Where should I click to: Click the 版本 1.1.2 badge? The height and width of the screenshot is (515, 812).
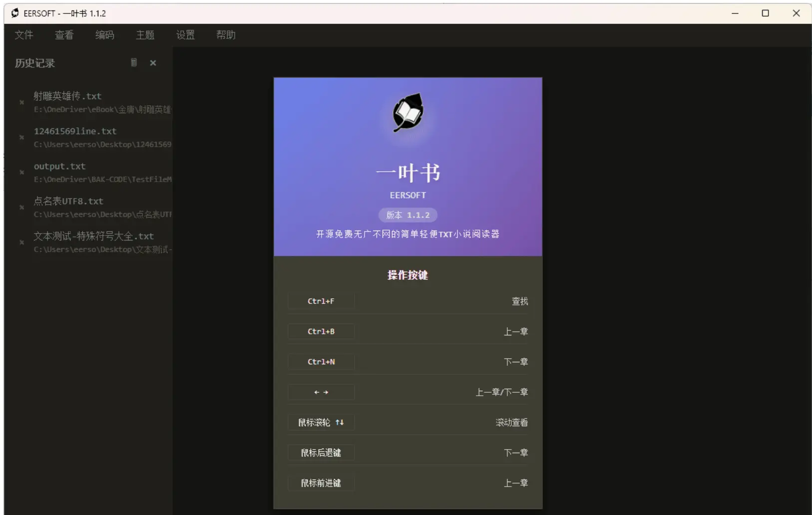click(x=407, y=215)
